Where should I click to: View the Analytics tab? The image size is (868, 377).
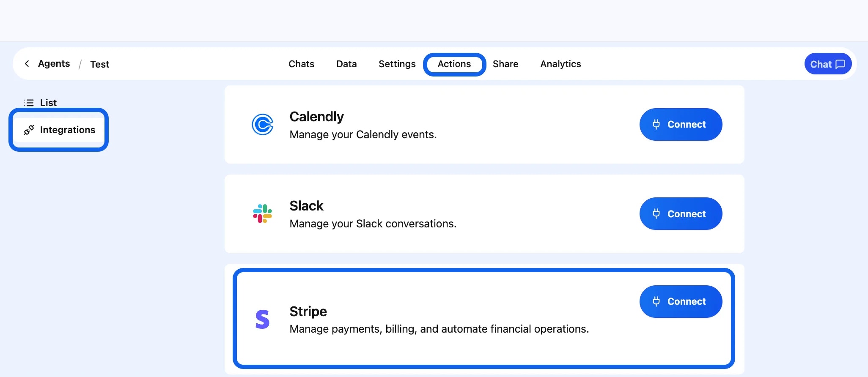[x=560, y=64]
